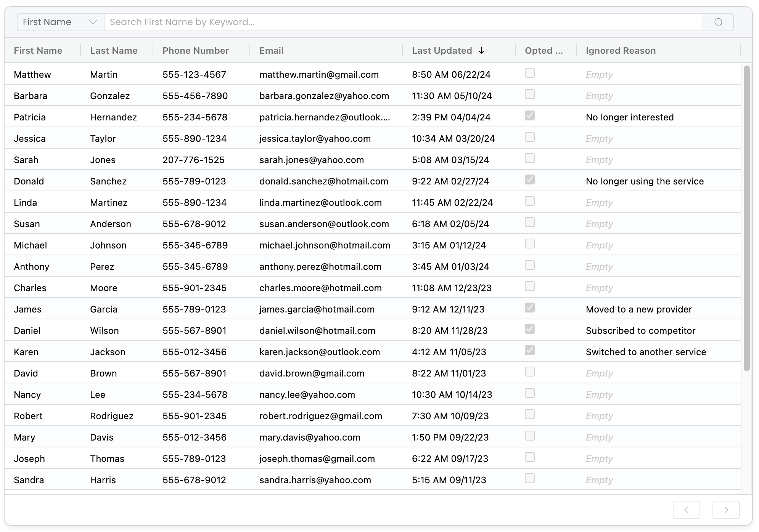Click the Last Updated sort arrow

click(482, 50)
